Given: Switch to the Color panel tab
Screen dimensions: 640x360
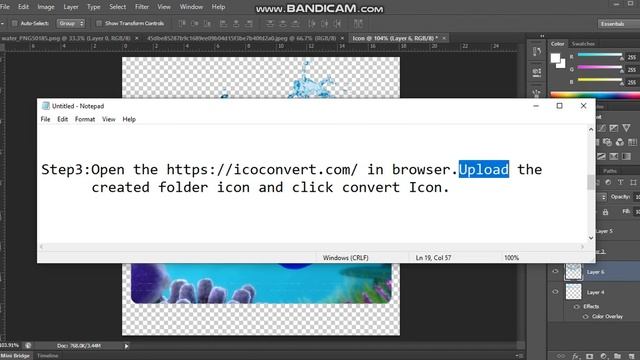Looking at the screenshot, I should pyautogui.click(x=558, y=44).
